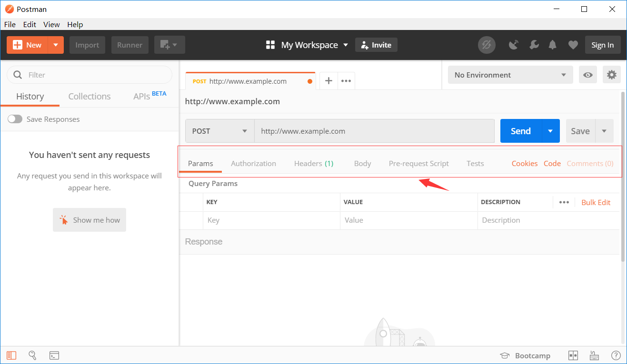
Task: Expand the Save button dropdown arrow
Action: (605, 131)
